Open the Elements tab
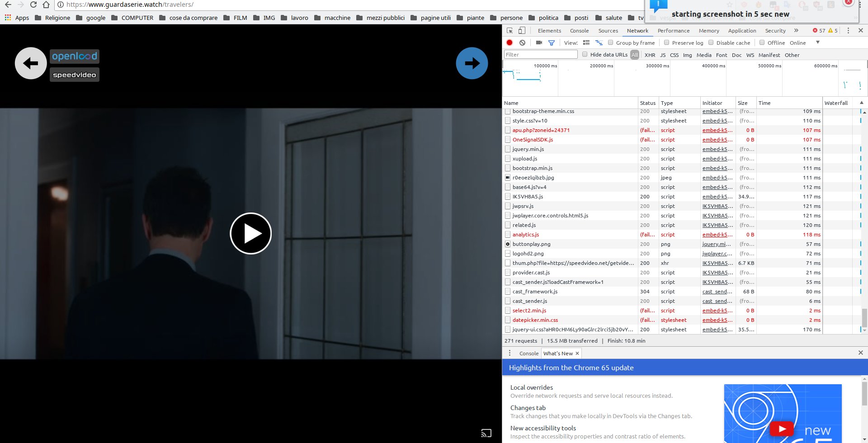This screenshot has height=443, width=868. (549, 31)
